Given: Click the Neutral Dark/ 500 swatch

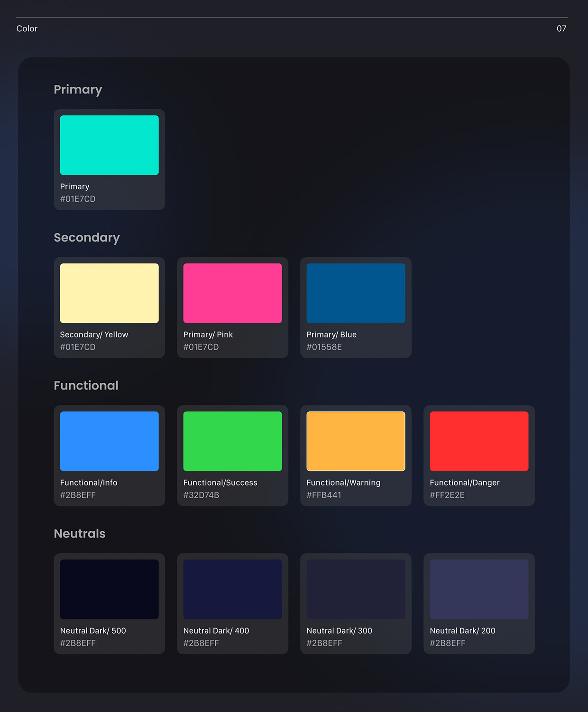Looking at the screenshot, I should 110,589.
